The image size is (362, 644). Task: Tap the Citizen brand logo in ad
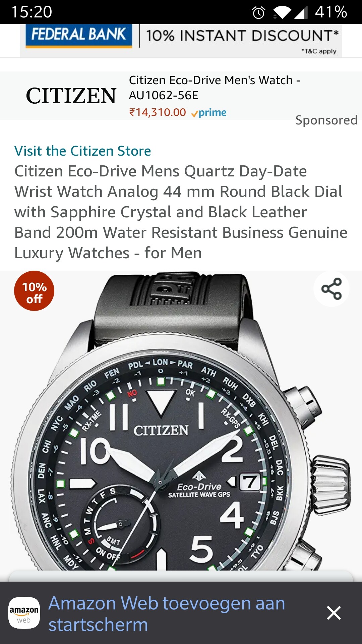click(x=71, y=96)
